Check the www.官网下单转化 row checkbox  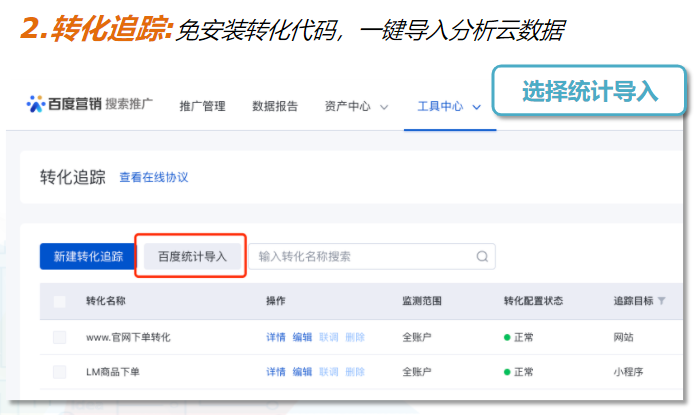click(59, 337)
